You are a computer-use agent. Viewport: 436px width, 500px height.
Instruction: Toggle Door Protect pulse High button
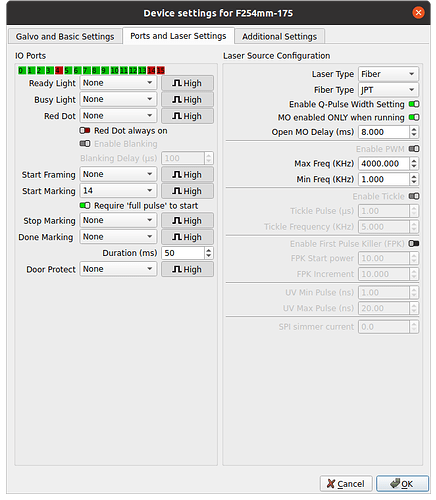pyautogui.click(x=187, y=269)
